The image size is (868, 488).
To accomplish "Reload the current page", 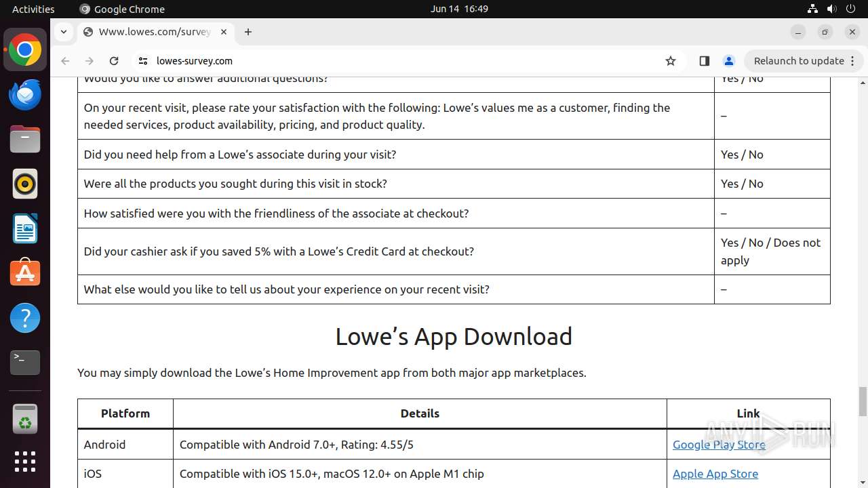I will coord(114,61).
